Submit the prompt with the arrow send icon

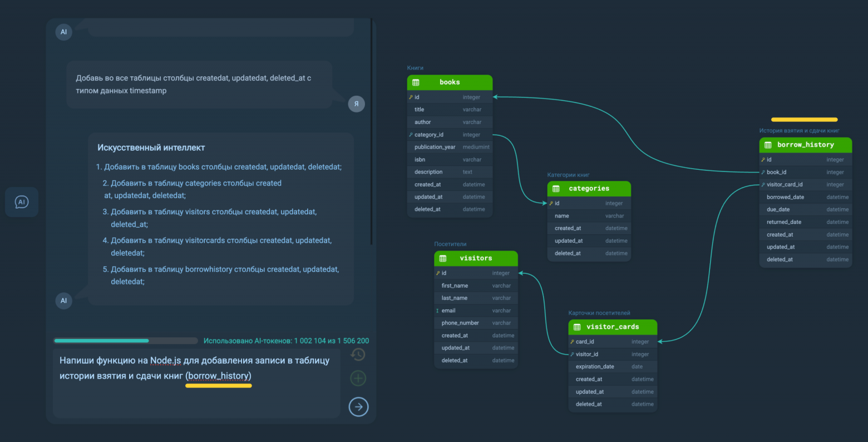point(358,406)
